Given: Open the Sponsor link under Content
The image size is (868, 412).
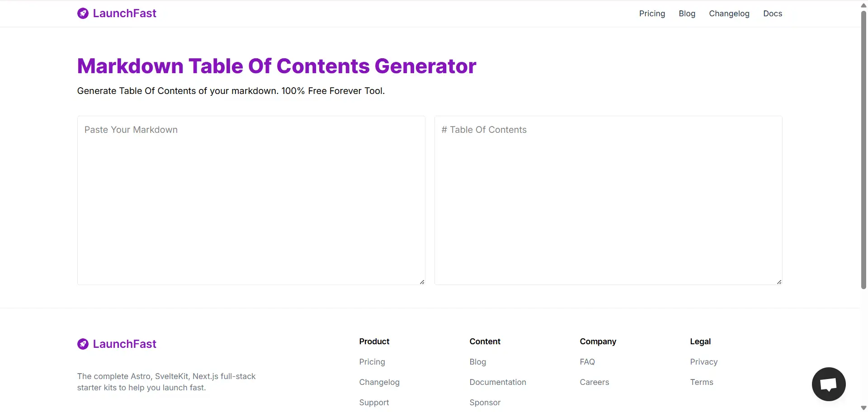Looking at the screenshot, I should [485, 403].
